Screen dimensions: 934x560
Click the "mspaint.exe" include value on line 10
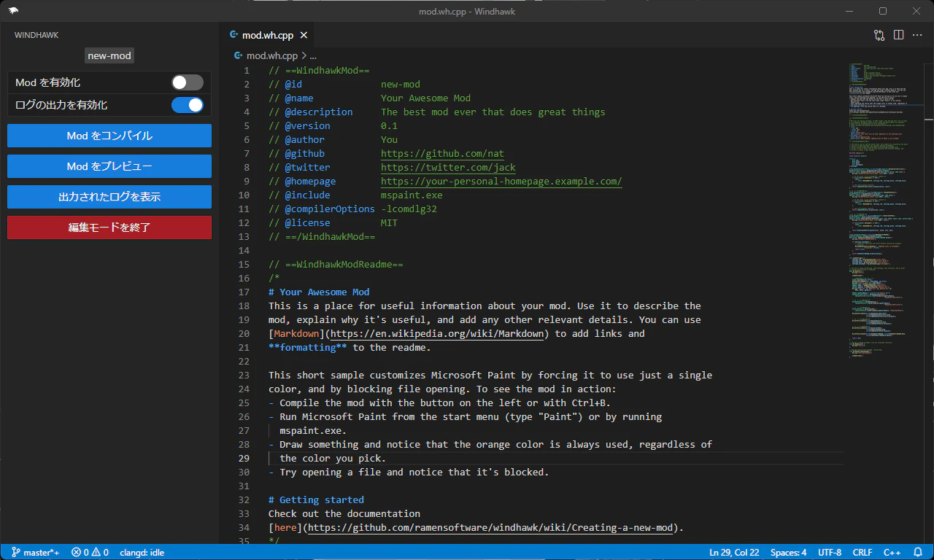412,195
